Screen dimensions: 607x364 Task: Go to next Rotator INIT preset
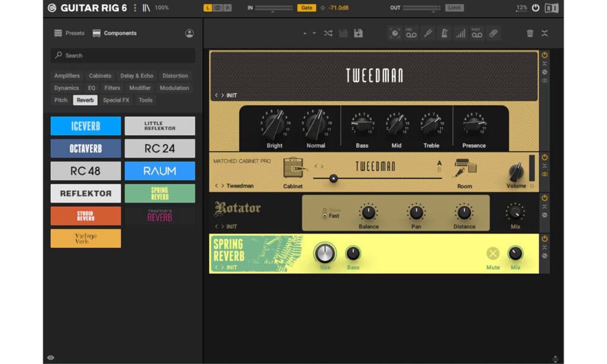pyautogui.click(x=222, y=226)
